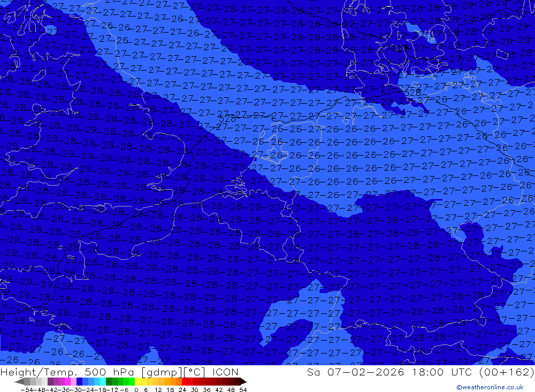Open the weatheronline.co.uk credit link
Image resolution: width=535 pixels, height=392 pixels.
[490, 387]
